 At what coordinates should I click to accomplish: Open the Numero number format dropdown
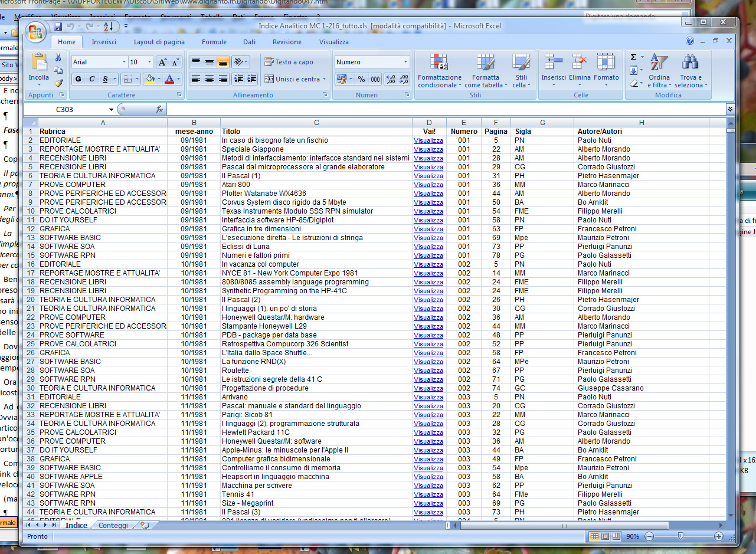[405, 62]
